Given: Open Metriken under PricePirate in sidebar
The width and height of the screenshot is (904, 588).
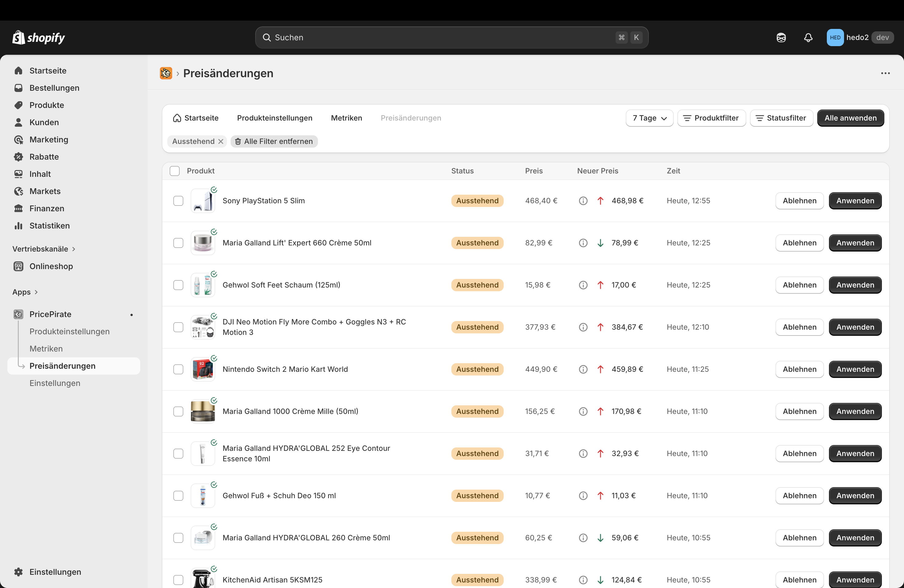Looking at the screenshot, I should [46, 349].
